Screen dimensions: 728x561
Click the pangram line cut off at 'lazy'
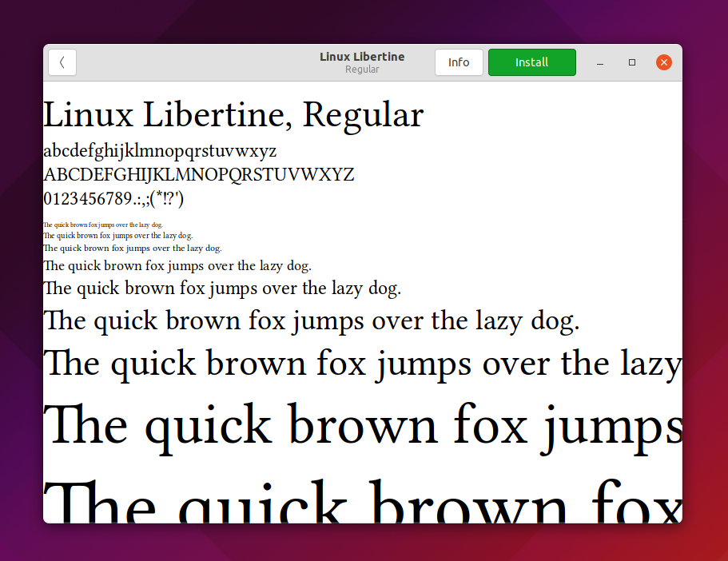(x=363, y=364)
